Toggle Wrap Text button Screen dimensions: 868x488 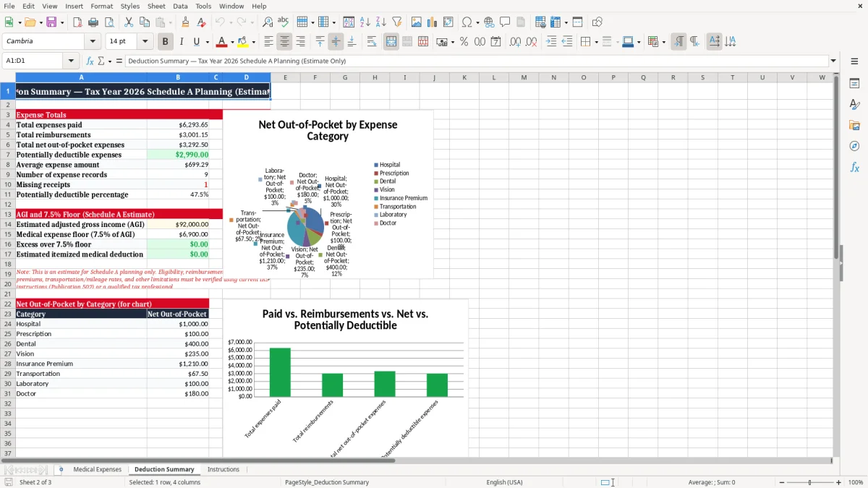pos(372,42)
